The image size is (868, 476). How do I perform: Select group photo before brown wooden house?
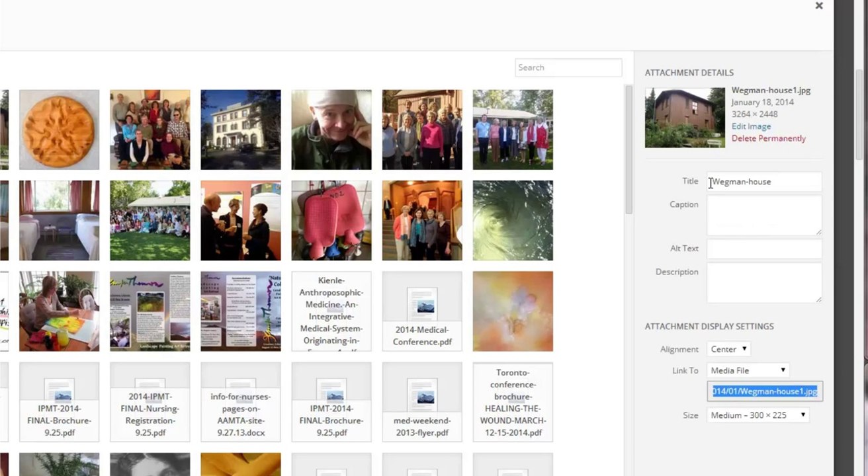pos(422,130)
